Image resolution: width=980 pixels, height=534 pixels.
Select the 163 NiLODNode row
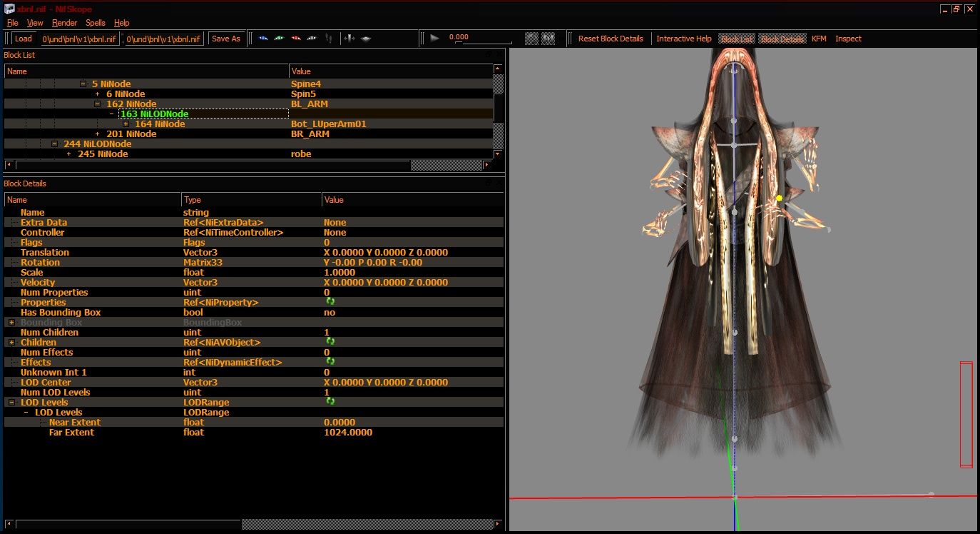248,114
